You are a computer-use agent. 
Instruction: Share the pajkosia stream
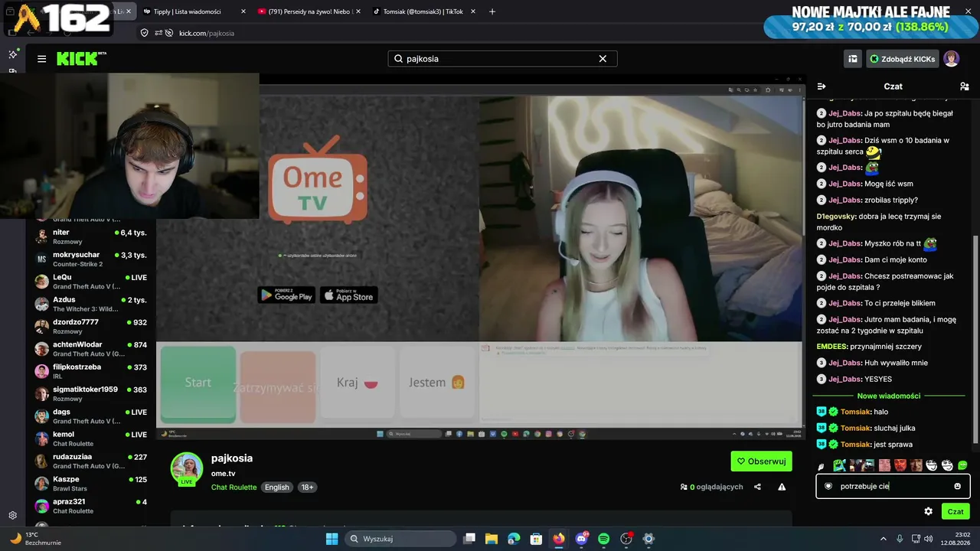point(757,487)
